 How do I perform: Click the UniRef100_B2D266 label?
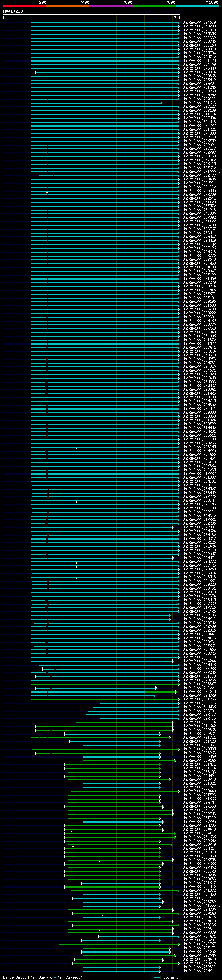(x=199, y=924)
